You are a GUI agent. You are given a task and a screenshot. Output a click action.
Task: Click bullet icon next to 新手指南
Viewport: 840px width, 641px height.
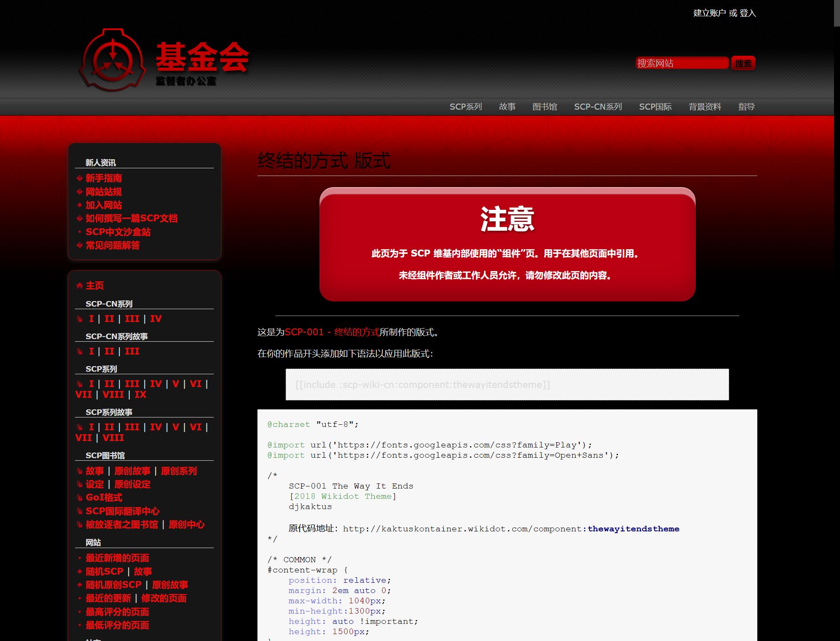click(x=80, y=178)
